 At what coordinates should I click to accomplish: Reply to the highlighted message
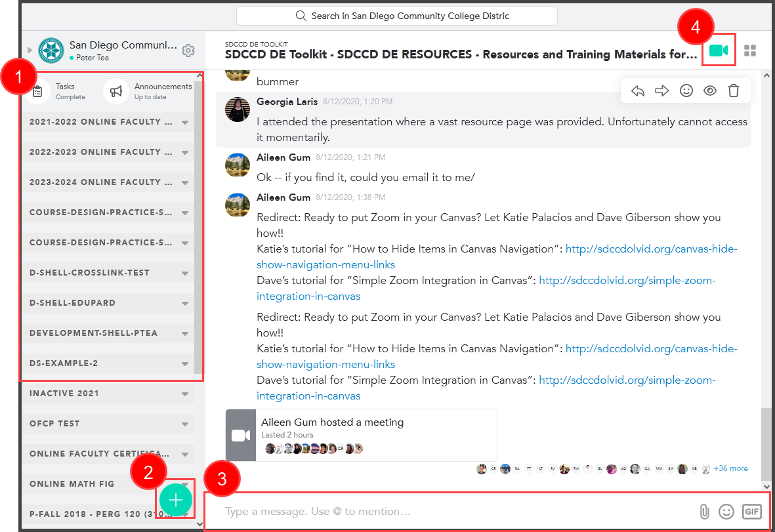pyautogui.click(x=637, y=91)
